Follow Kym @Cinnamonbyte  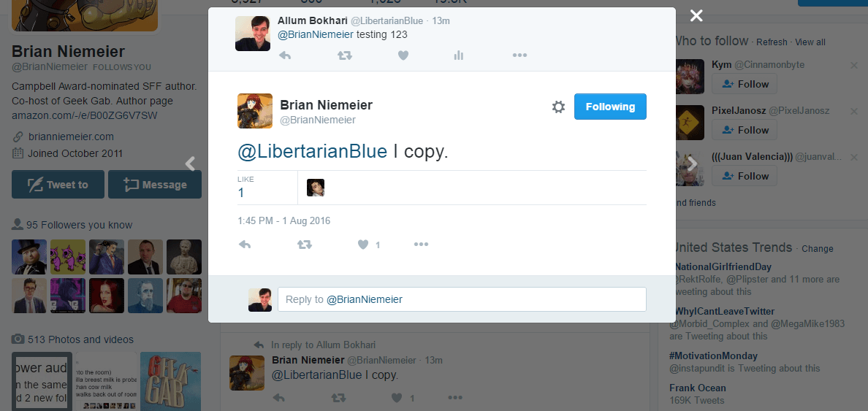[x=745, y=84]
